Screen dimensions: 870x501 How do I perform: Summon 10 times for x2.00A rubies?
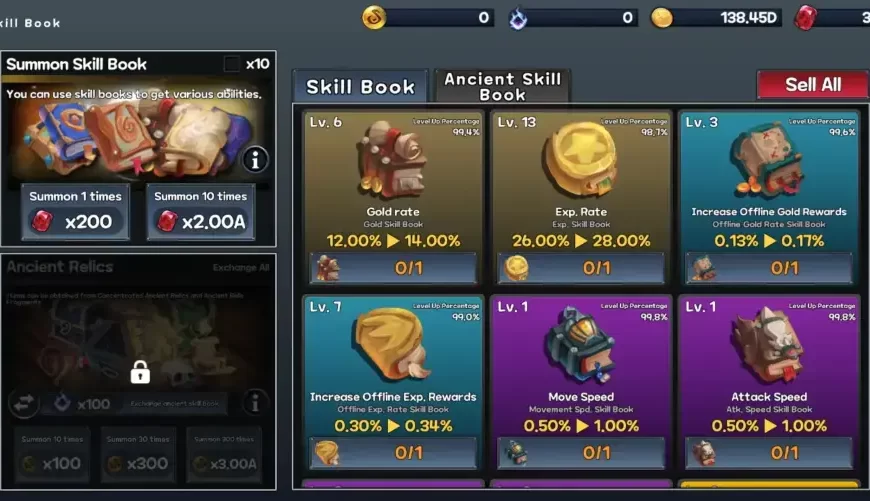201,212
